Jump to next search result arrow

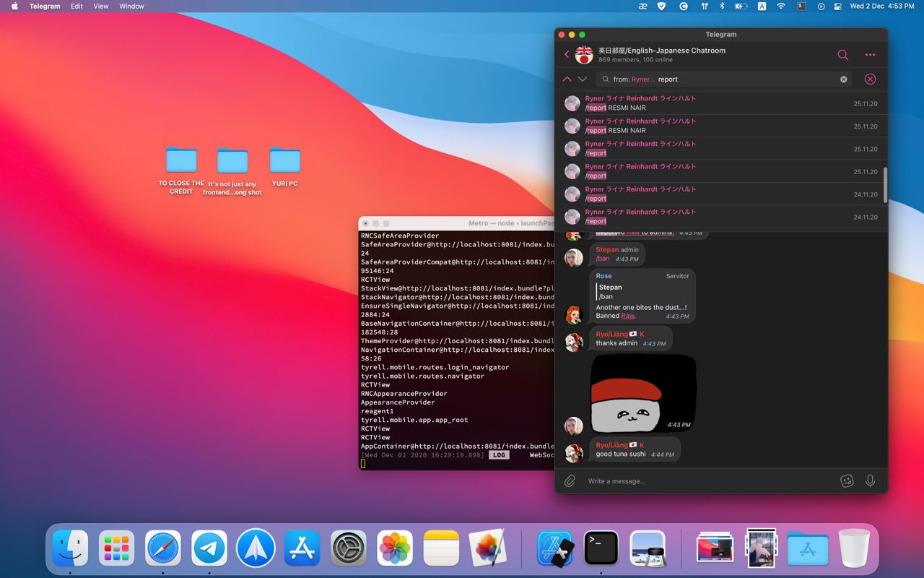click(583, 79)
